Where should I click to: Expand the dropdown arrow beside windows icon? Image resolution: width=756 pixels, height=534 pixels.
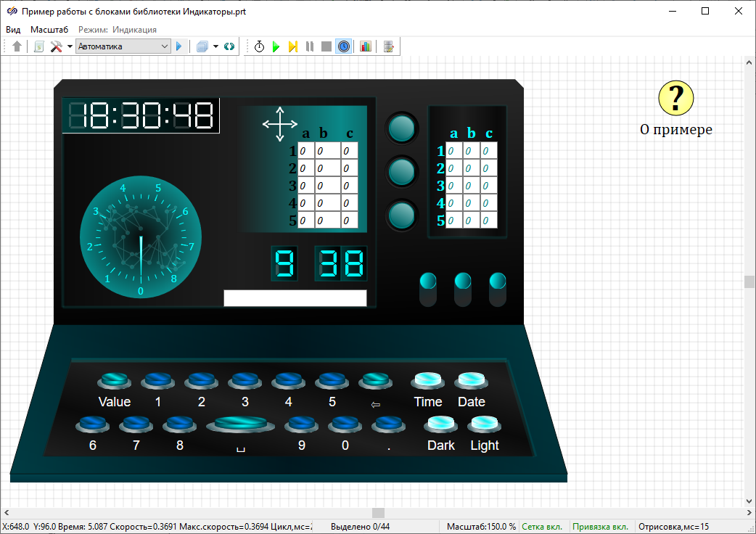click(x=215, y=46)
